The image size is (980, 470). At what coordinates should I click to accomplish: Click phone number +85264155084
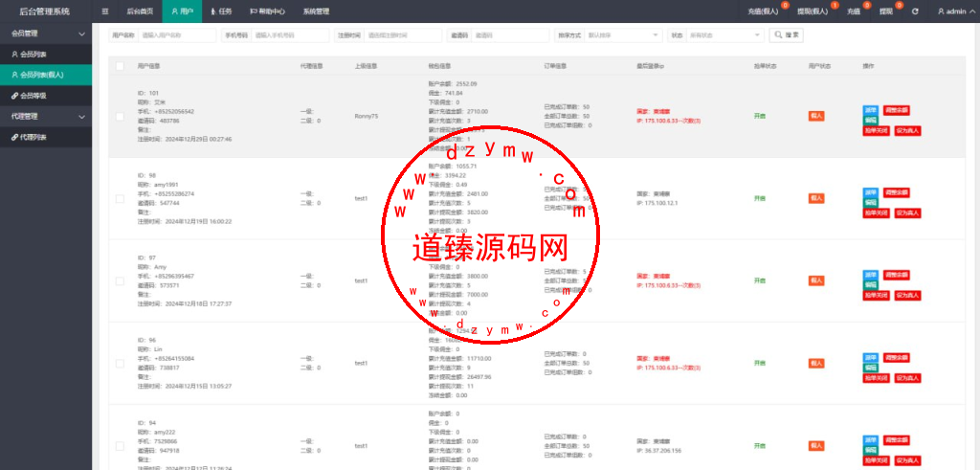174,359
